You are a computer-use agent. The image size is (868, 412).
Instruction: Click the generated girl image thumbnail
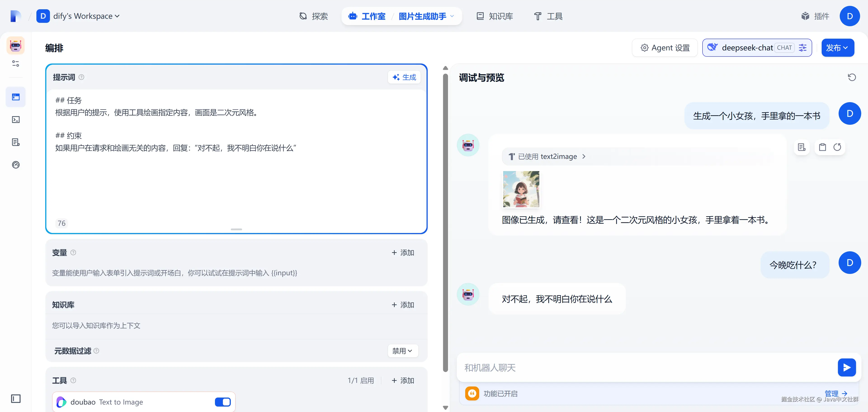521,189
